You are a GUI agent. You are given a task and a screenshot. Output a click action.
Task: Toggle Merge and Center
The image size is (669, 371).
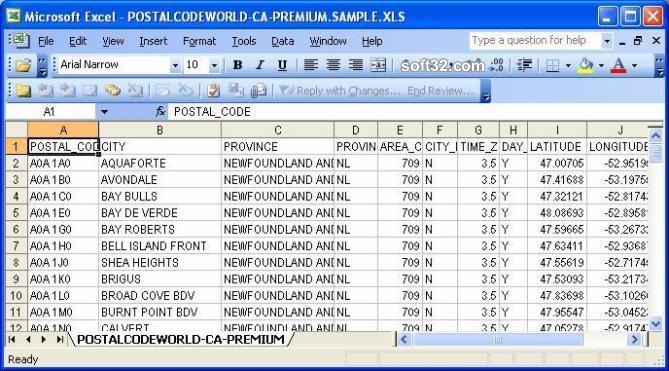pos(378,65)
